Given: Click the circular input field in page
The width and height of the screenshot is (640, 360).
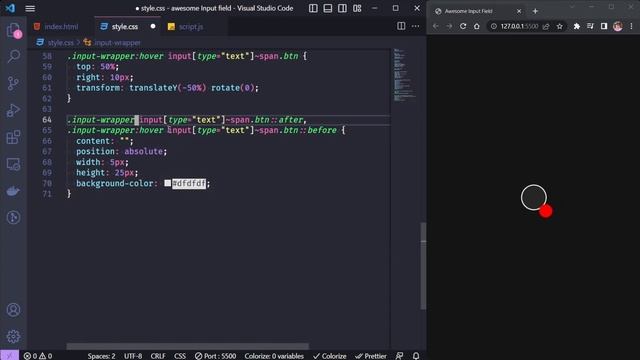Looking at the screenshot, I should 533,197.
